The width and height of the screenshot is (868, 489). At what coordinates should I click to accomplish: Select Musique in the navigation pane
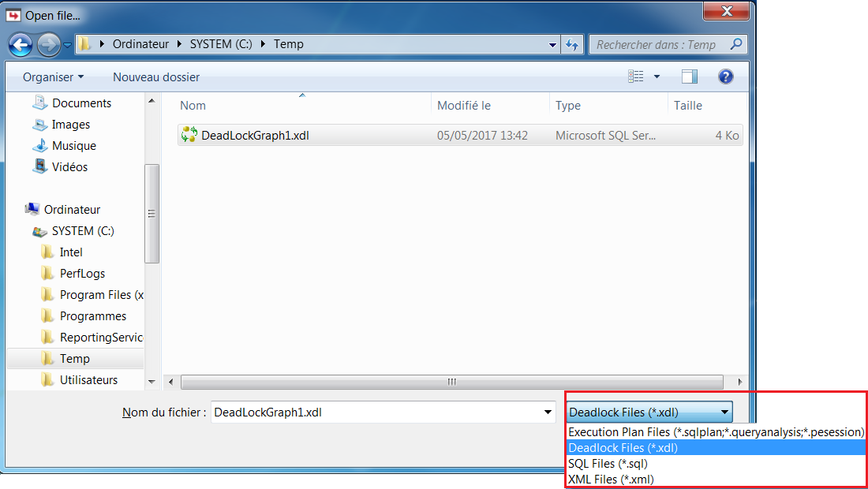pos(73,145)
